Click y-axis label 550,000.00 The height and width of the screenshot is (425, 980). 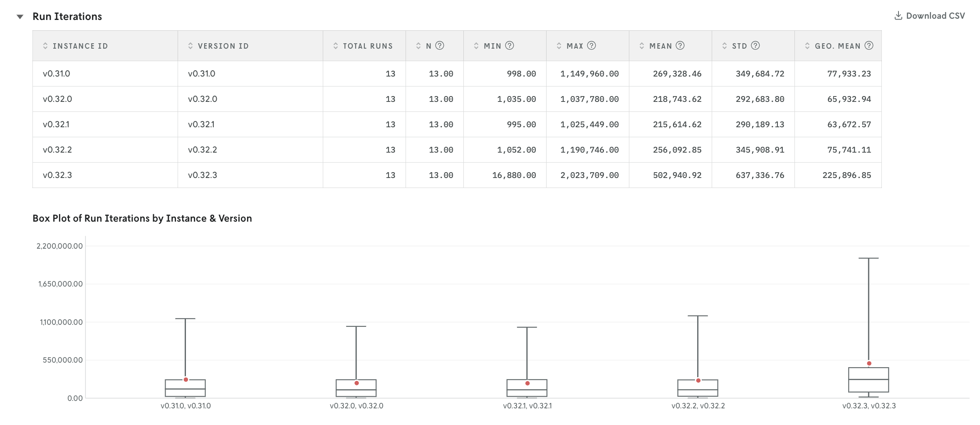pos(63,360)
